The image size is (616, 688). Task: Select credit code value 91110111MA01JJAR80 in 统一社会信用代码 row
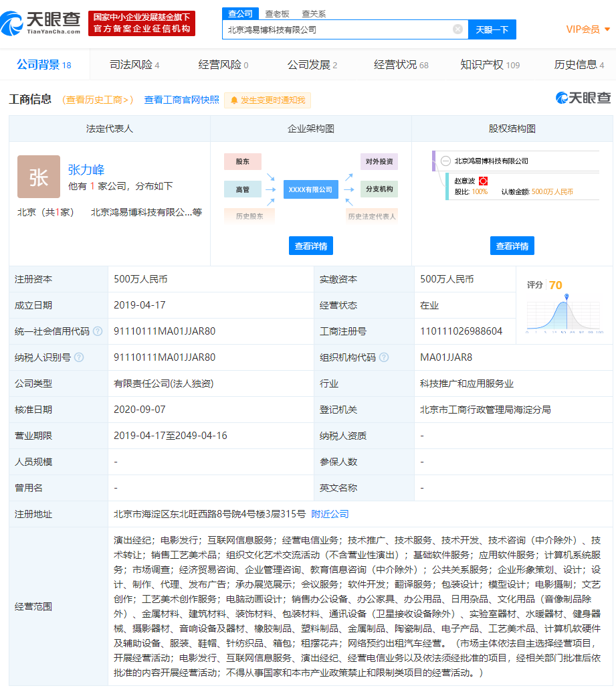pos(165,331)
